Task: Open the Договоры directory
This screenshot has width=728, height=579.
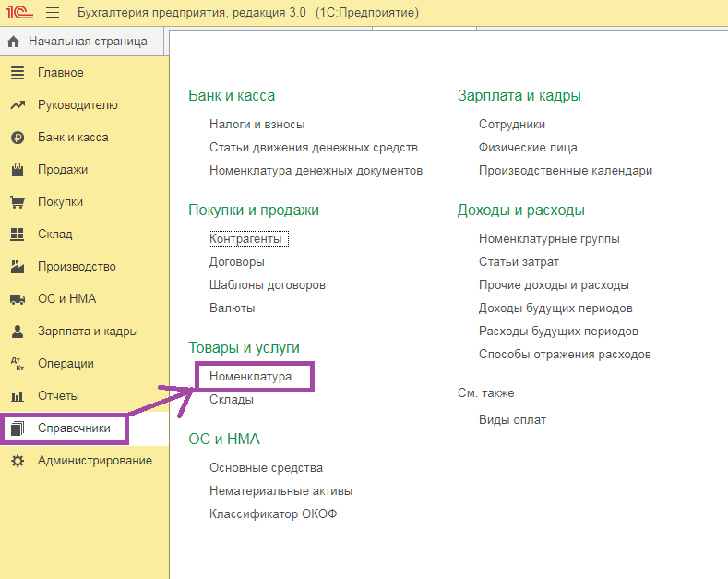Action: pos(237,262)
